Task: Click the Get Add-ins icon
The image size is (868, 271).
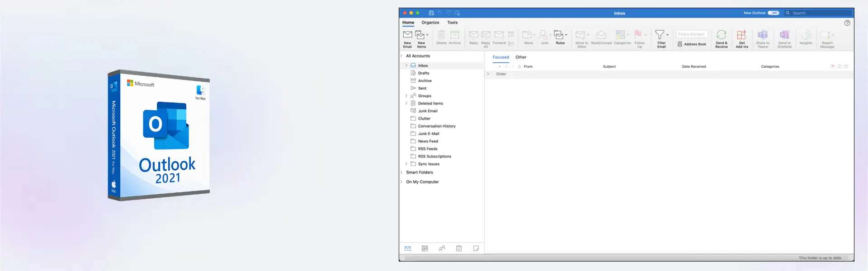Action: (x=742, y=35)
